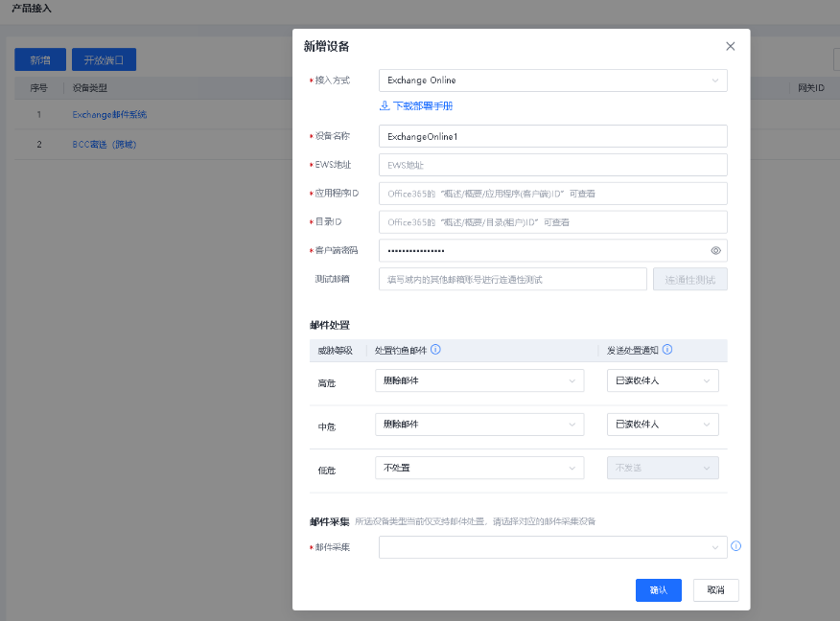Open the Exchange邮件系统 link in the table
Viewport: 840px width, 621px height.
coord(109,115)
